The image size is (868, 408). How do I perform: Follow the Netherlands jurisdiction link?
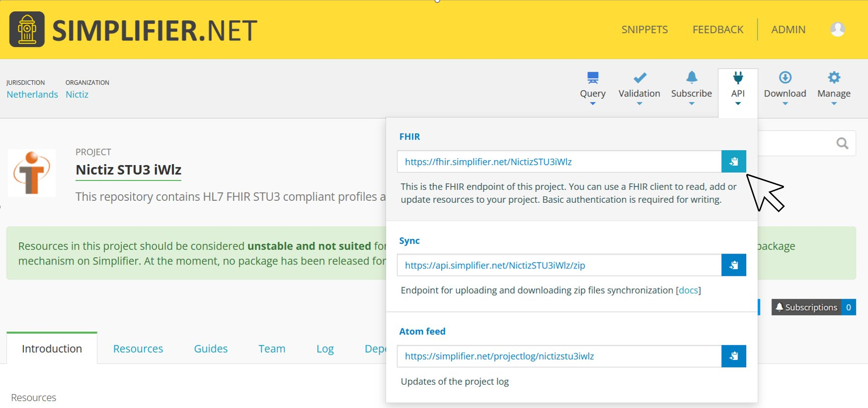[32, 94]
